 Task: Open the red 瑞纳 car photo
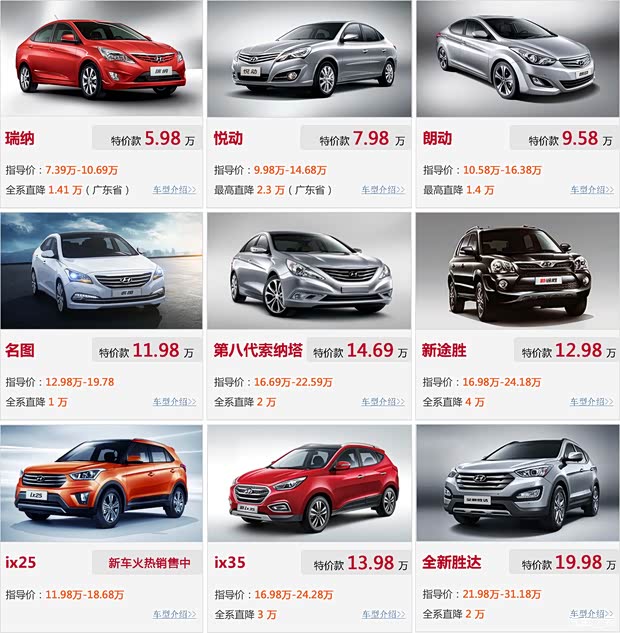pos(101,58)
